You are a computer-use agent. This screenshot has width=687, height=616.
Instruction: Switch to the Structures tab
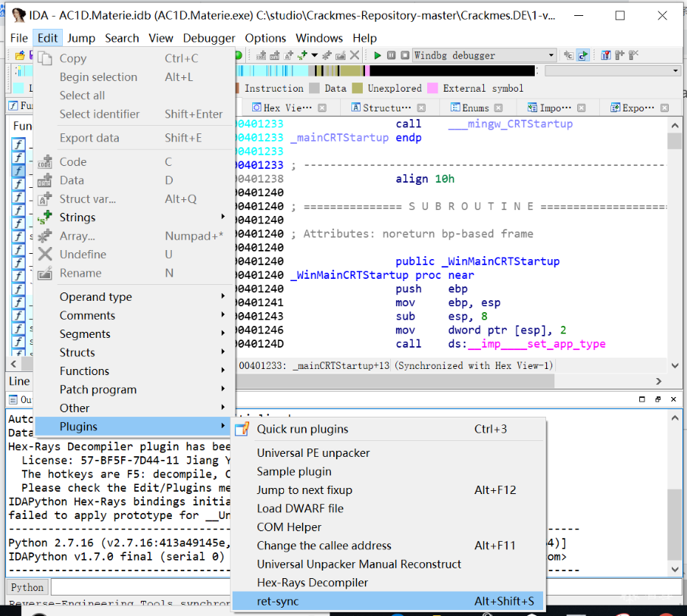coord(381,108)
